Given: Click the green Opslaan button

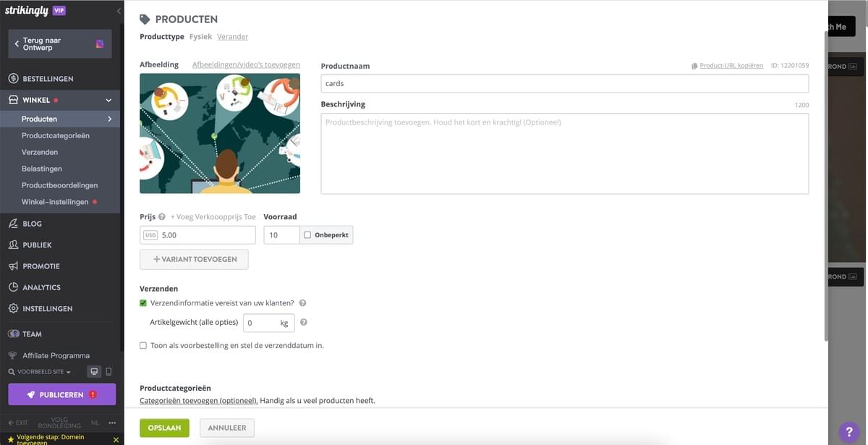Looking at the screenshot, I should (x=164, y=428).
